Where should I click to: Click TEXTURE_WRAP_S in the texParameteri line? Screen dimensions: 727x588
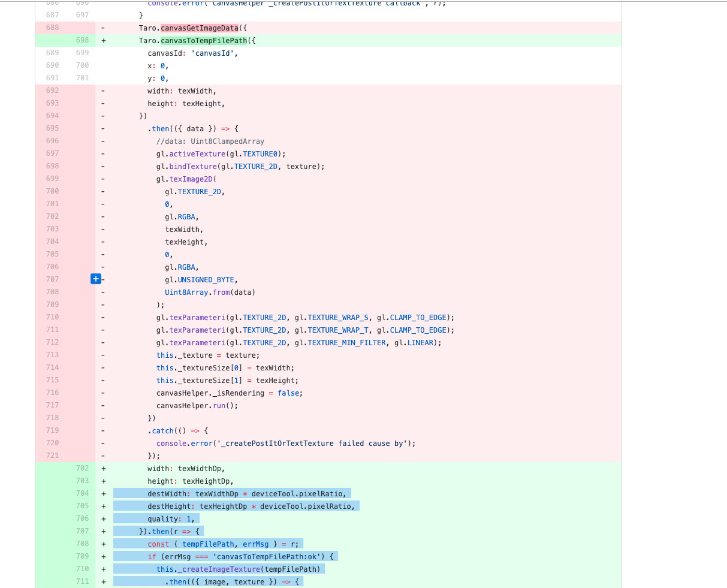click(338, 318)
